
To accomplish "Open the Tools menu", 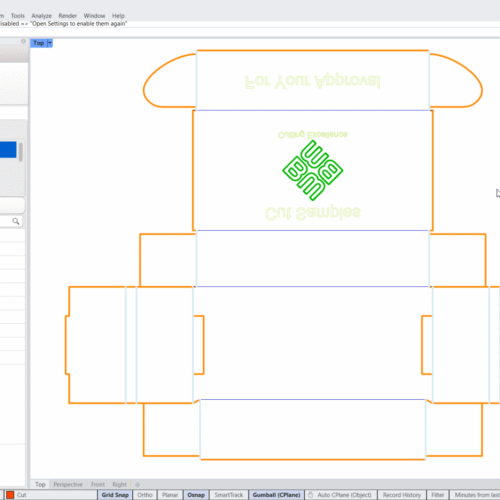I will pyautogui.click(x=18, y=16).
